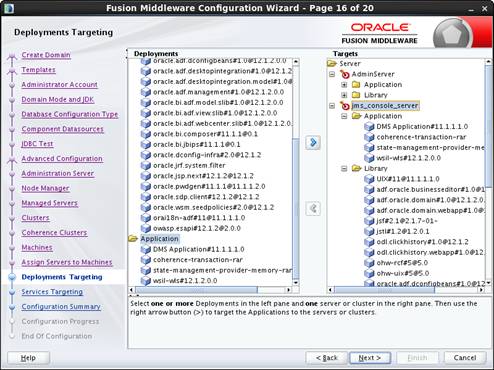Go to Create Domain step

coord(46,55)
